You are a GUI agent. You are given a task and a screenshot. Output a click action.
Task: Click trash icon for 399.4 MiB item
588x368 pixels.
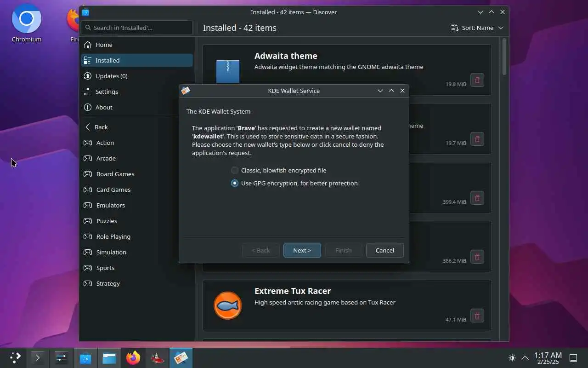pyautogui.click(x=477, y=198)
